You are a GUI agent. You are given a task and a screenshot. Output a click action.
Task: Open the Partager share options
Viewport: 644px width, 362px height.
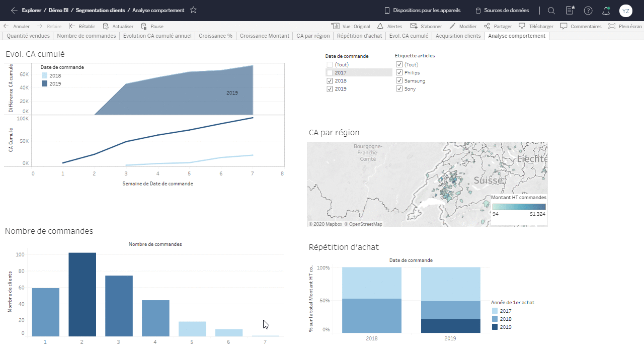pos(498,26)
